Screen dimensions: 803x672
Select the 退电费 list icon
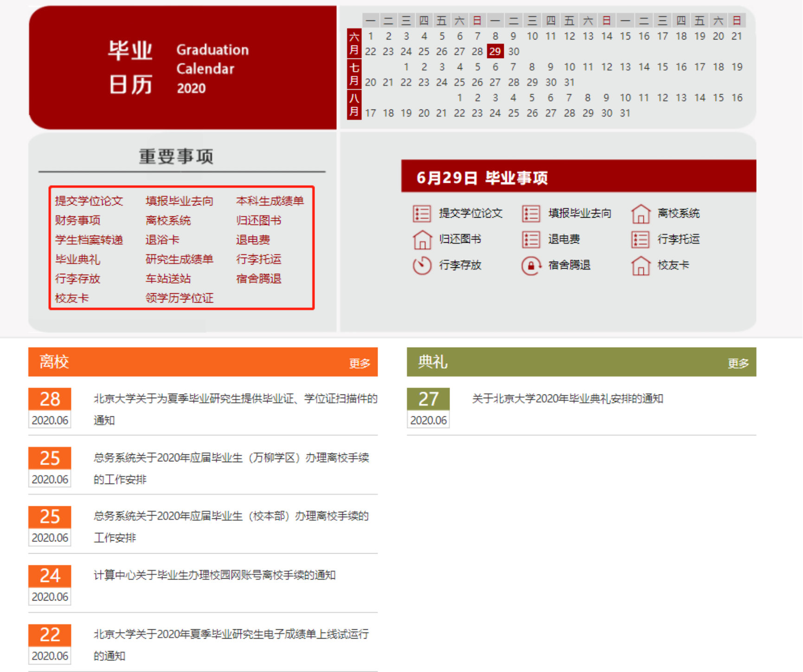[x=531, y=239]
